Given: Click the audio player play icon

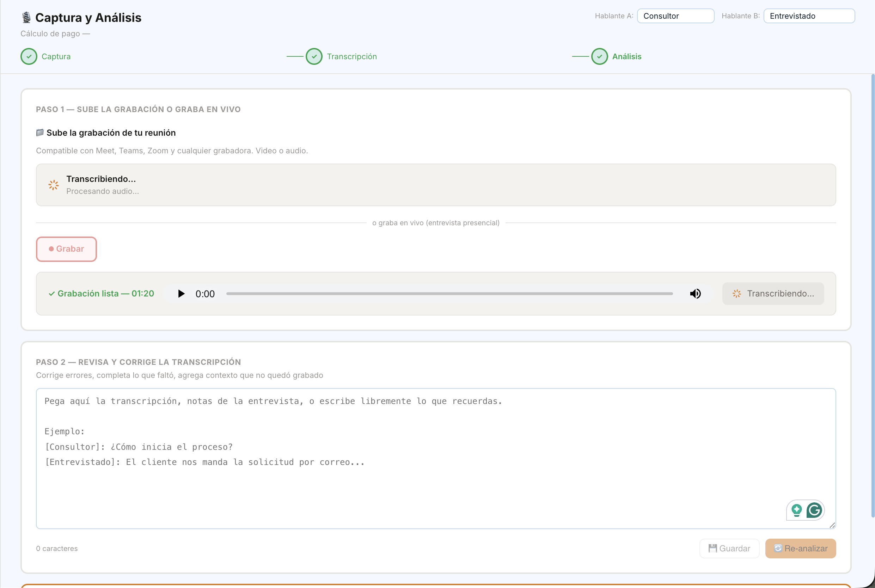Looking at the screenshot, I should [181, 294].
